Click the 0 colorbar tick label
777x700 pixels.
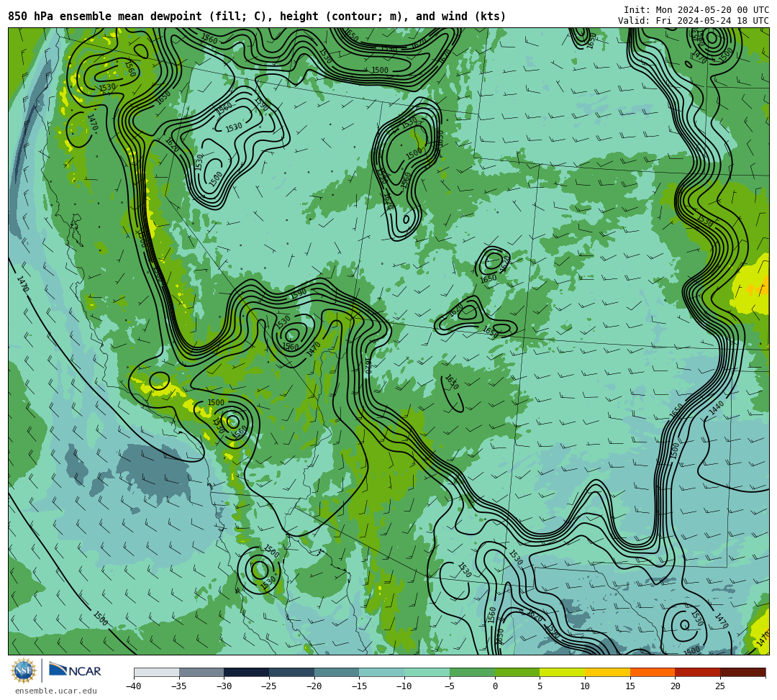tap(495, 686)
